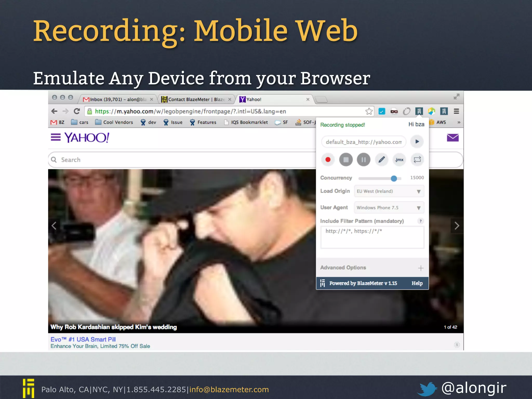Expand the Load Origin dropdown
The width and height of the screenshot is (532, 399).
389,191
